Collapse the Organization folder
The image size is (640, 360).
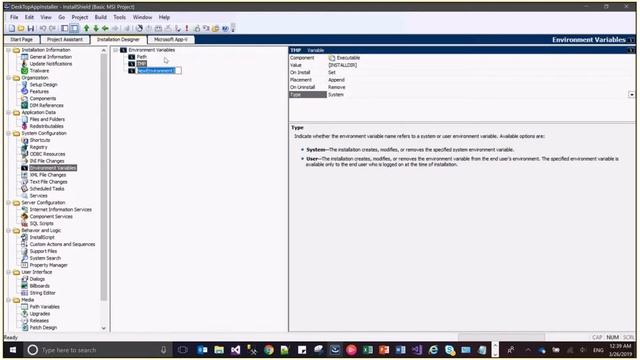click(9, 78)
